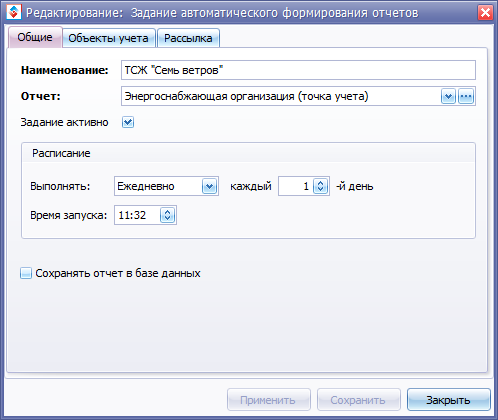Toggle the Задание активно checkbox
The height and width of the screenshot is (420, 498).
coord(128,122)
